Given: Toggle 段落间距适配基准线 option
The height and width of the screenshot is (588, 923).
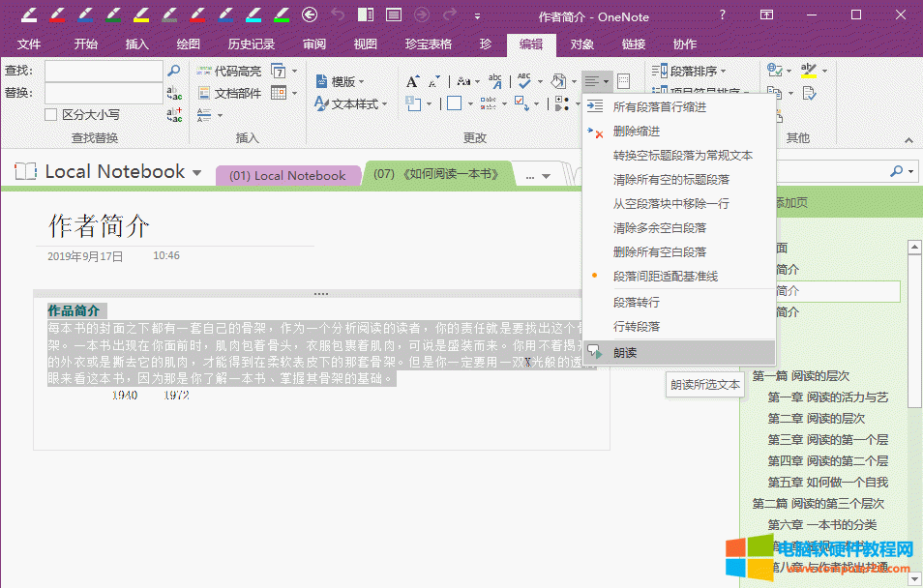Looking at the screenshot, I should pyautogui.click(x=665, y=277).
